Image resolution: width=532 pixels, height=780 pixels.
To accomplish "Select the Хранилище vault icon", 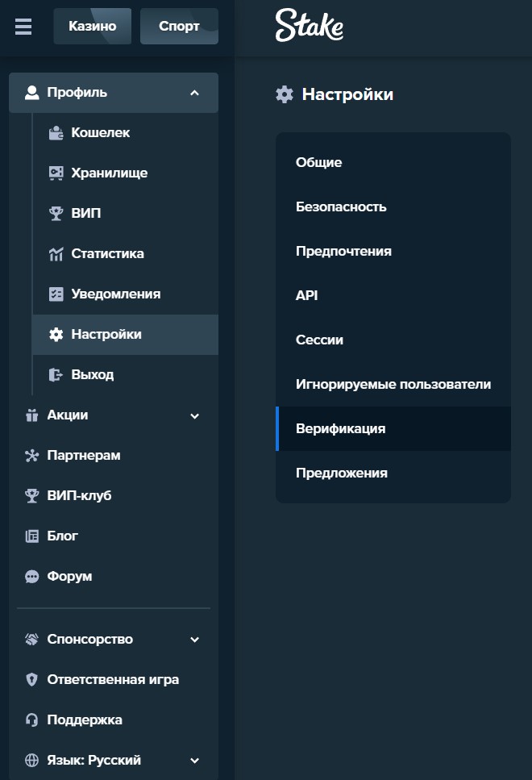I will [x=56, y=173].
